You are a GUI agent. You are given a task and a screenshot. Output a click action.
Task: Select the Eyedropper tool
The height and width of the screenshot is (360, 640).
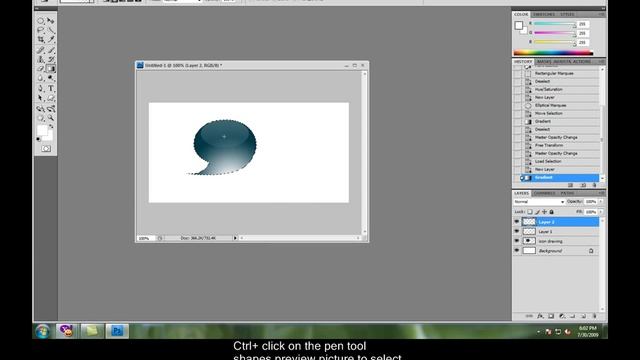[51, 39]
